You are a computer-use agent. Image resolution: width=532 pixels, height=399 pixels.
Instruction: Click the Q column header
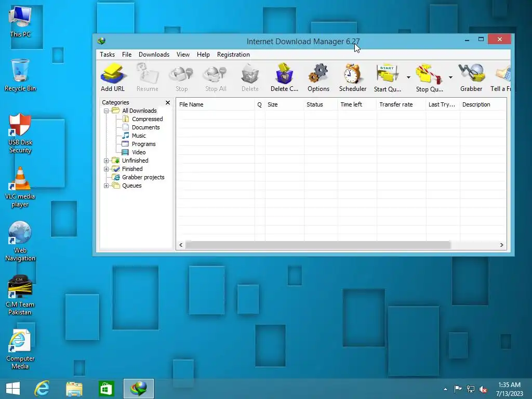pos(260,104)
